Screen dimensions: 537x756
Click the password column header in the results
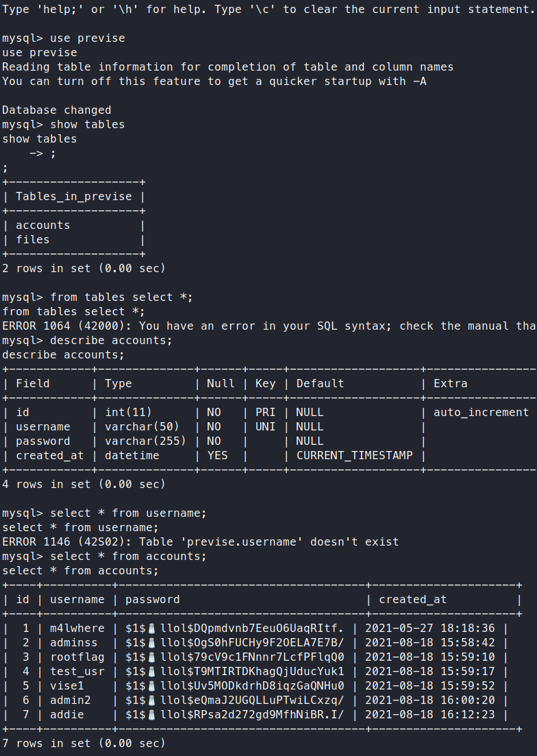click(152, 599)
